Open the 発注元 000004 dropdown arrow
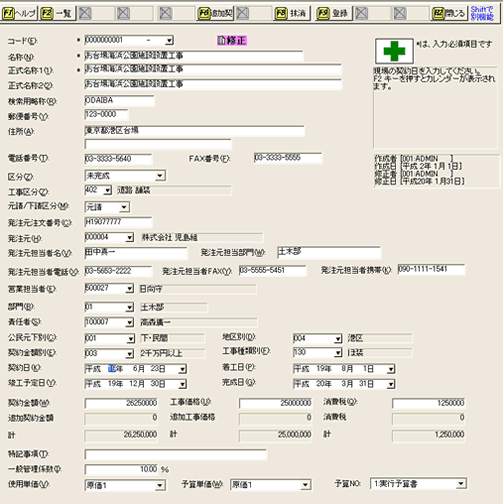The width and height of the screenshot is (503, 504). [129, 238]
